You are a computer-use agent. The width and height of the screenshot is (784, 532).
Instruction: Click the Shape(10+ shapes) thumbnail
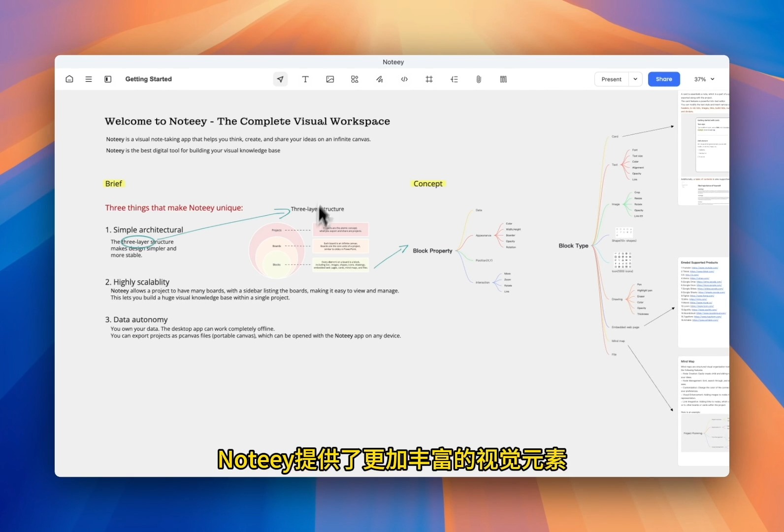(624, 233)
